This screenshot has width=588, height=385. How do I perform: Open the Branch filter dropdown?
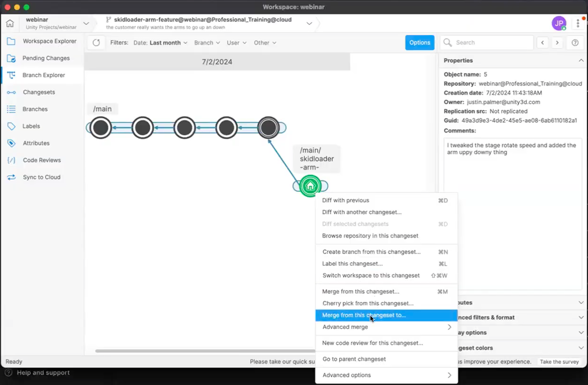(207, 43)
